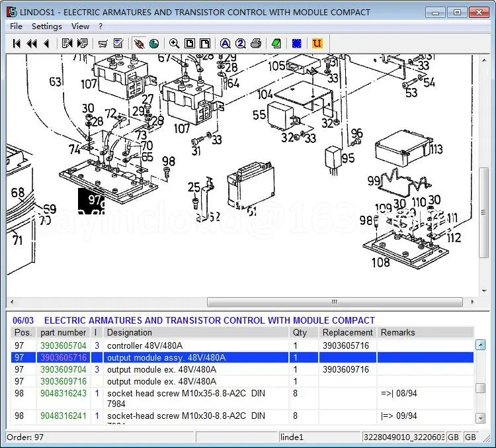The width and height of the screenshot is (496, 448).
Task: Click the Replacement column header
Action: [x=348, y=332]
